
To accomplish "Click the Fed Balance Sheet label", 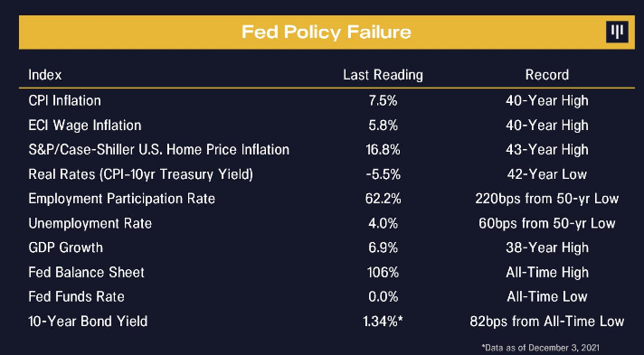I will point(86,272).
